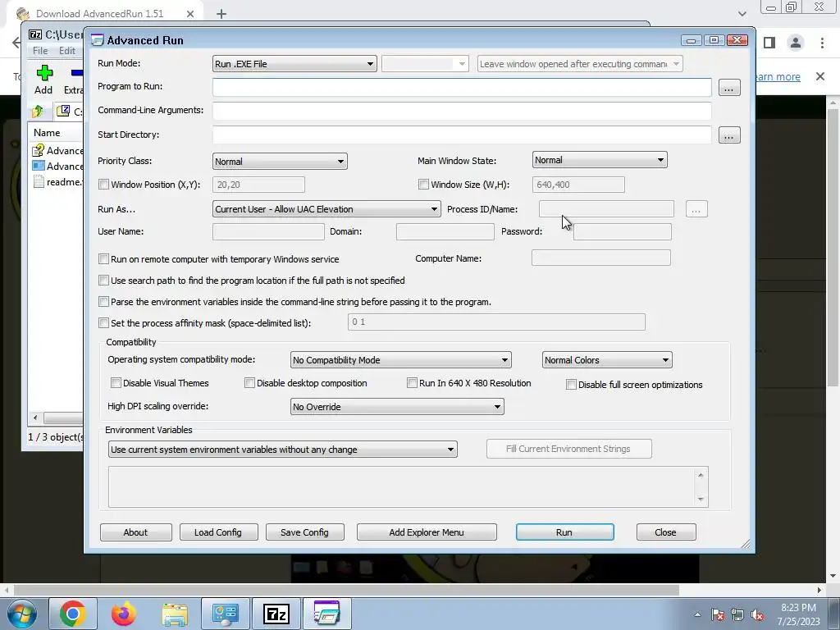Browse for Program to Run
Screen dimensions: 840x630
tap(729, 88)
